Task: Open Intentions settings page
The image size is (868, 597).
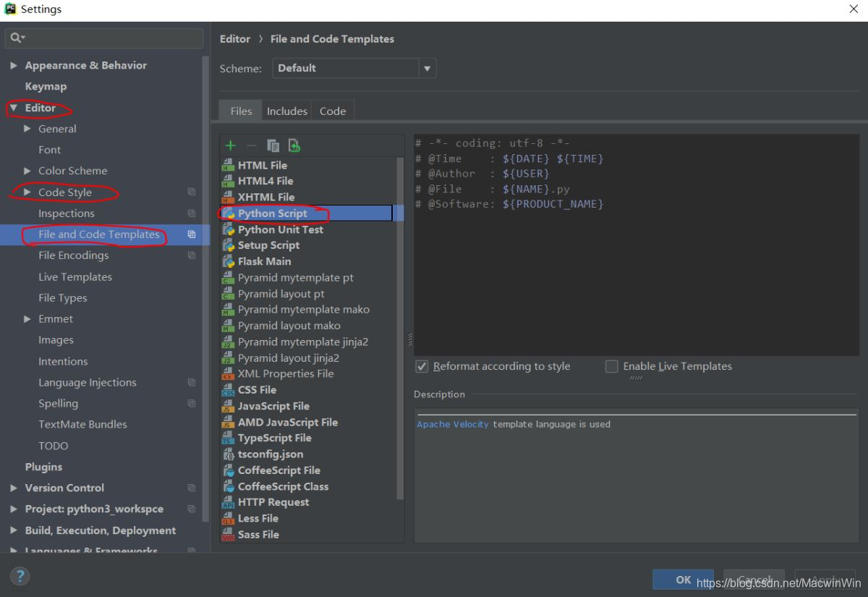Action: (63, 361)
